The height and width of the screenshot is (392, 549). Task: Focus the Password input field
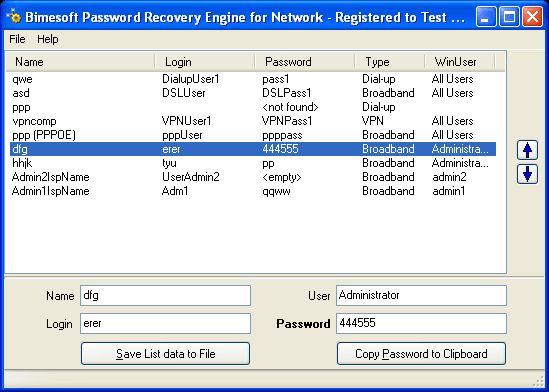pos(421,323)
